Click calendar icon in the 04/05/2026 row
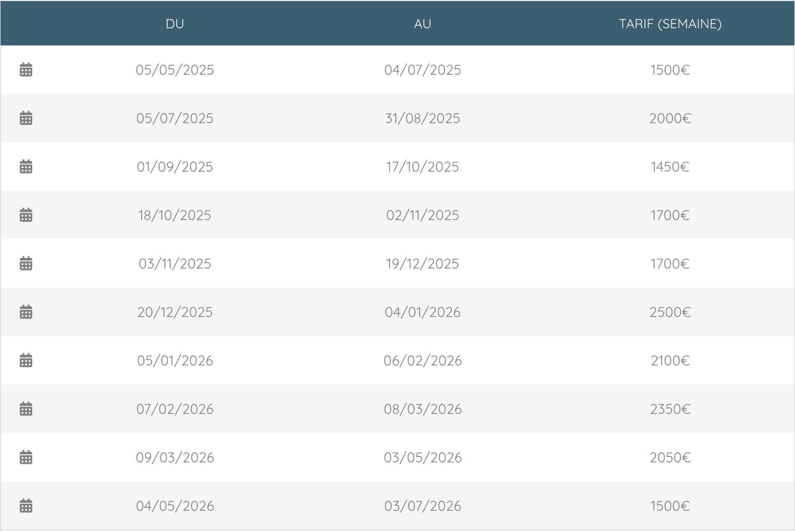The width and height of the screenshot is (795, 532). pos(26,506)
